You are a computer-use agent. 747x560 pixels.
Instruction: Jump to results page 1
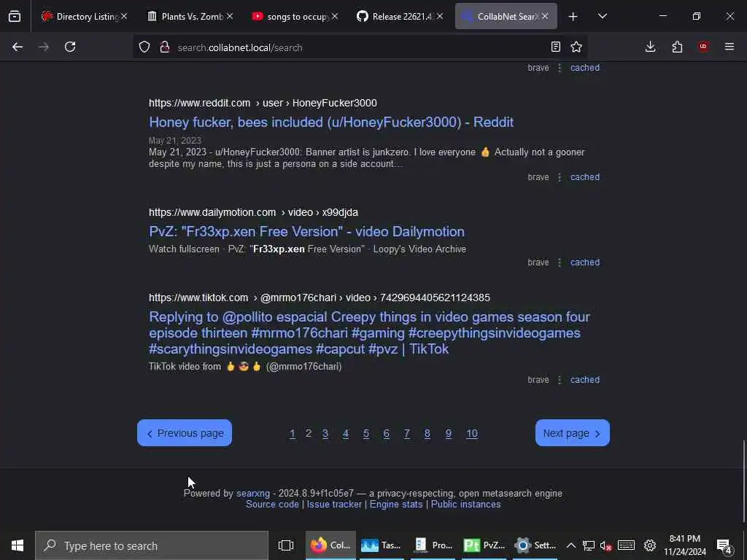[293, 434]
